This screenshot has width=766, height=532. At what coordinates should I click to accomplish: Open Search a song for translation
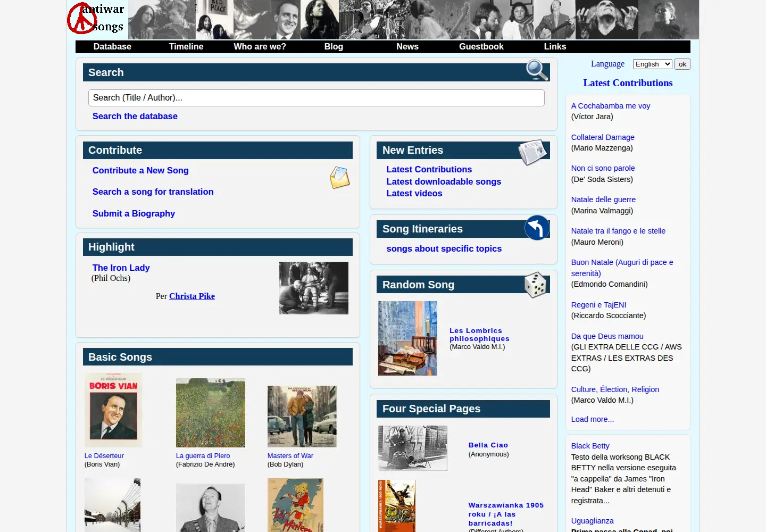153,192
